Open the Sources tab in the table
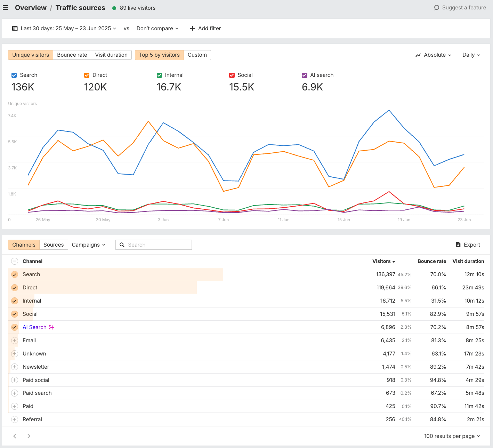The image size is (493, 448). pos(54,245)
